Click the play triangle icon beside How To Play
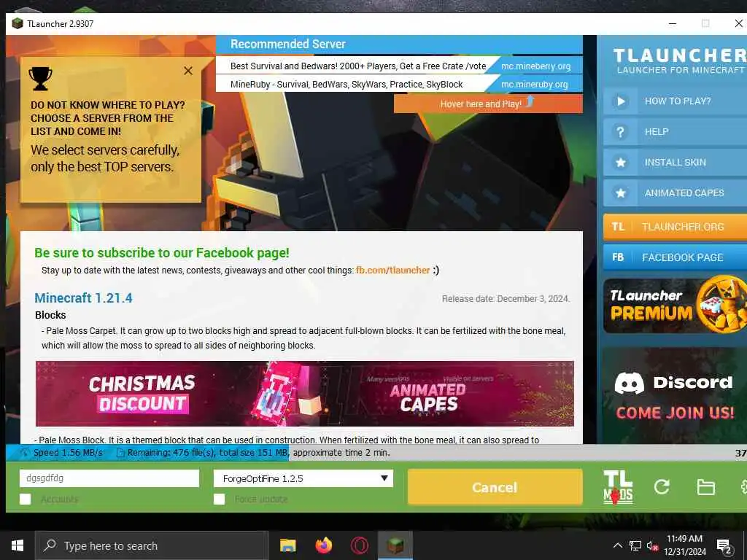The width and height of the screenshot is (747, 560). point(621,101)
